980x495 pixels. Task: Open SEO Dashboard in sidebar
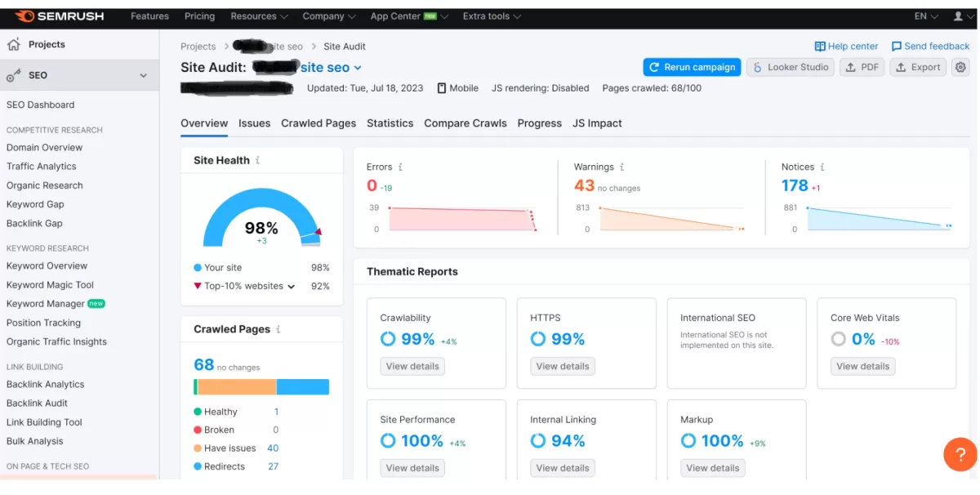click(41, 105)
